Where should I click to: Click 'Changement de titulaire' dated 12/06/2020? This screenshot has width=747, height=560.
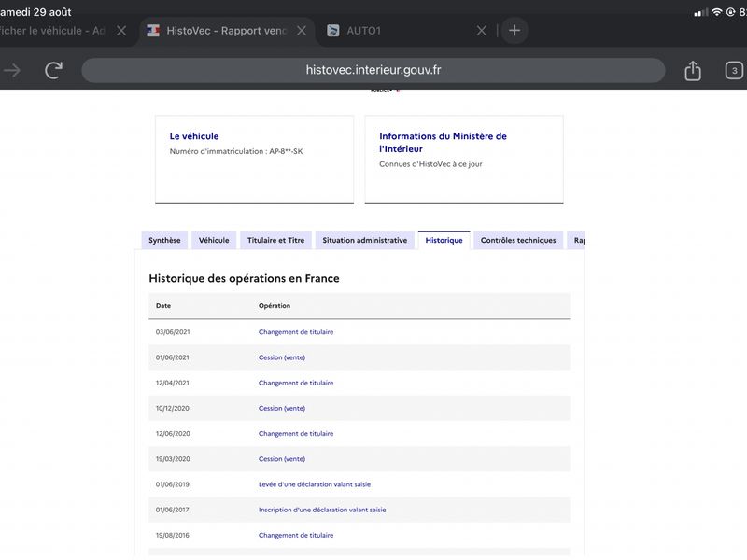296,434
